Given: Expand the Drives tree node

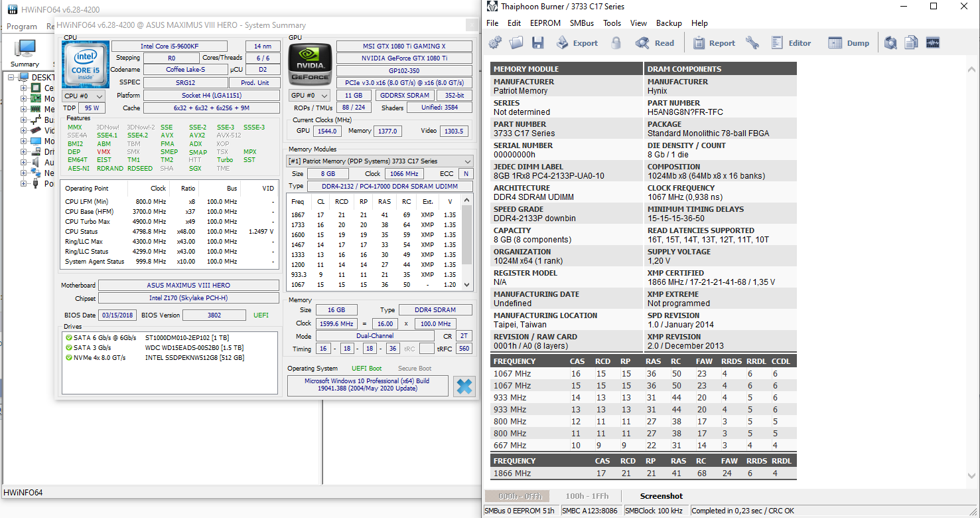Looking at the screenshot, I should pyautogui.click(x=24, y=152).
